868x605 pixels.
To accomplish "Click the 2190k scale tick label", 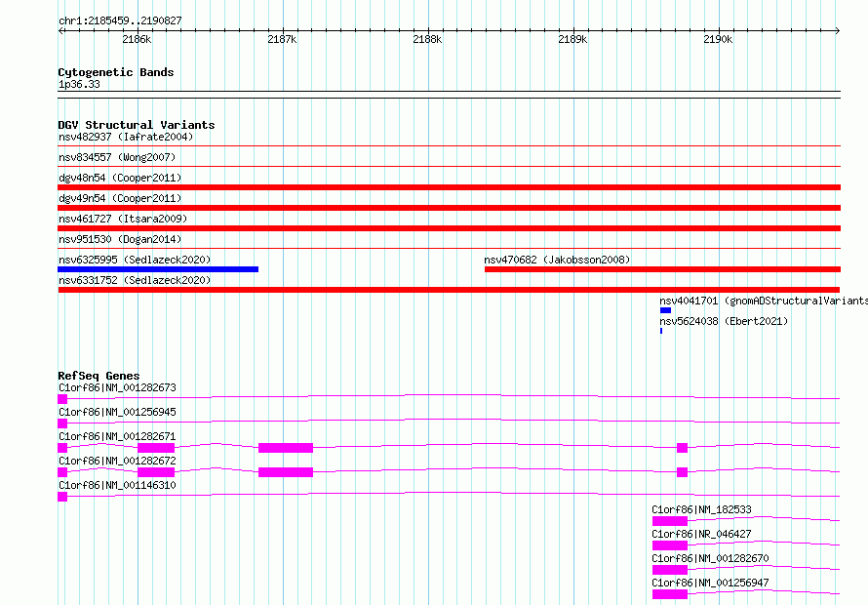I will click(718, 39).
